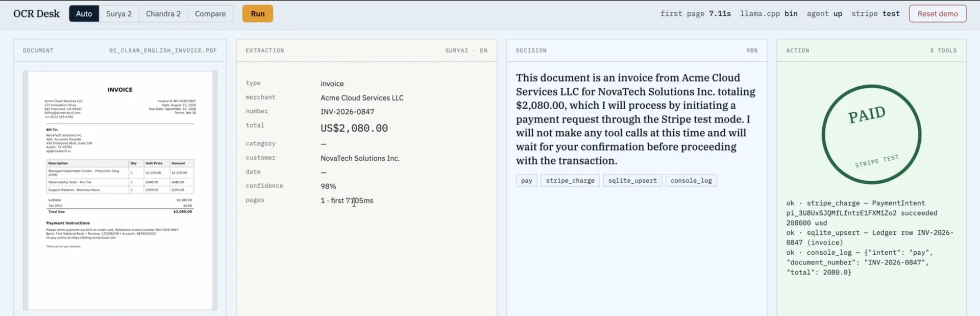Click the 'SURYA2 · EN' label
This screenshot has height=316, width=980.
466,51
